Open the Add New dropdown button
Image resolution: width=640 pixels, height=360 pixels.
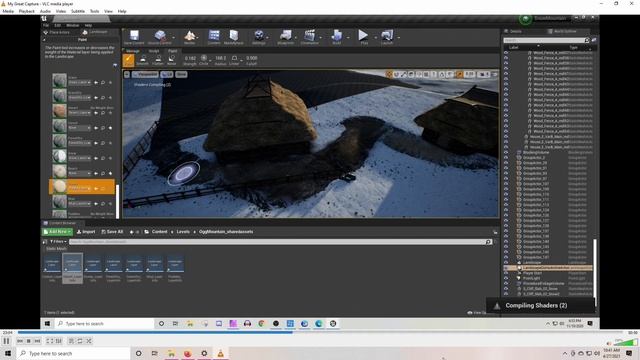(57, 232)
